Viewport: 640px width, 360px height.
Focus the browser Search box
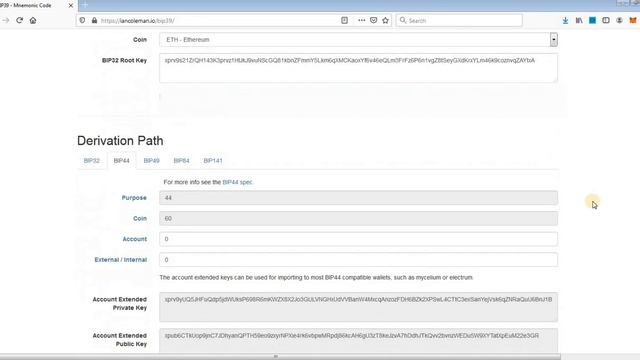(x=459, y=20)
